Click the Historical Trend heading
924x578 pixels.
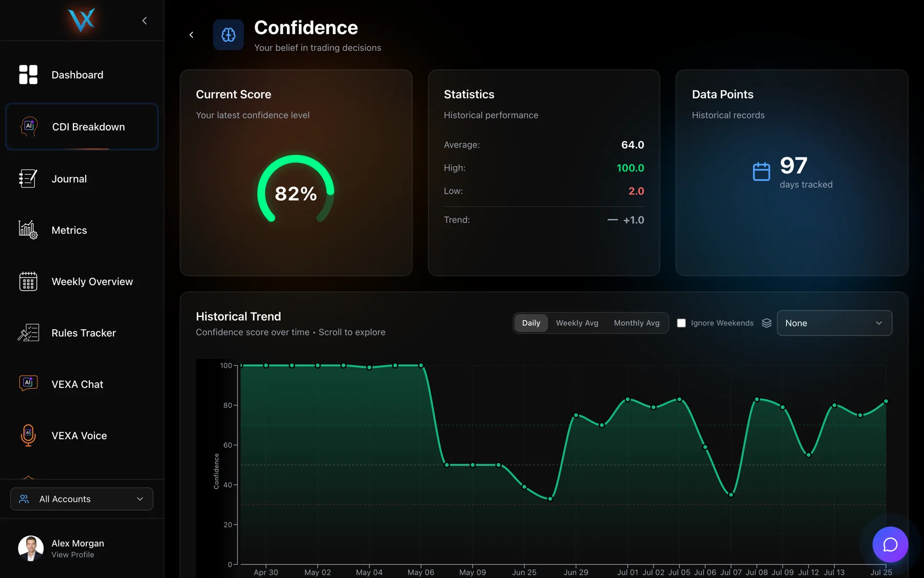point(238,316)
